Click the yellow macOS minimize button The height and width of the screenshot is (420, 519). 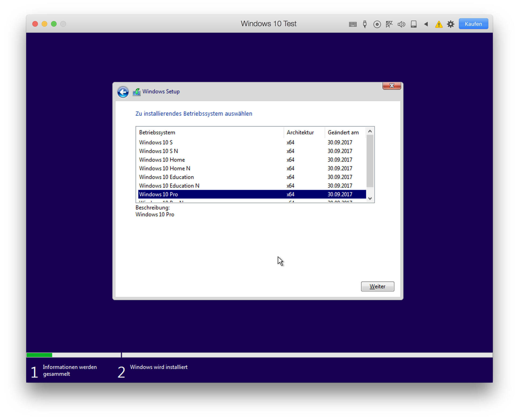[x=44, y=24]
